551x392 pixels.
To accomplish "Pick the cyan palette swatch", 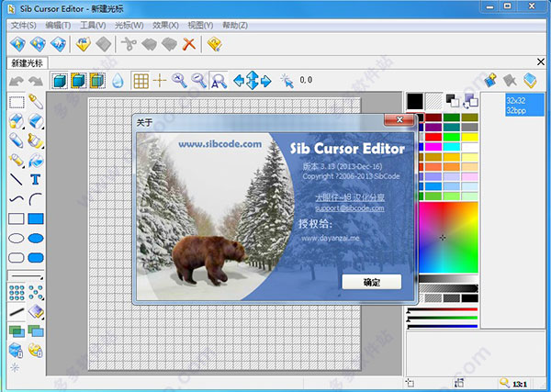I will click(x=452, y=147).
